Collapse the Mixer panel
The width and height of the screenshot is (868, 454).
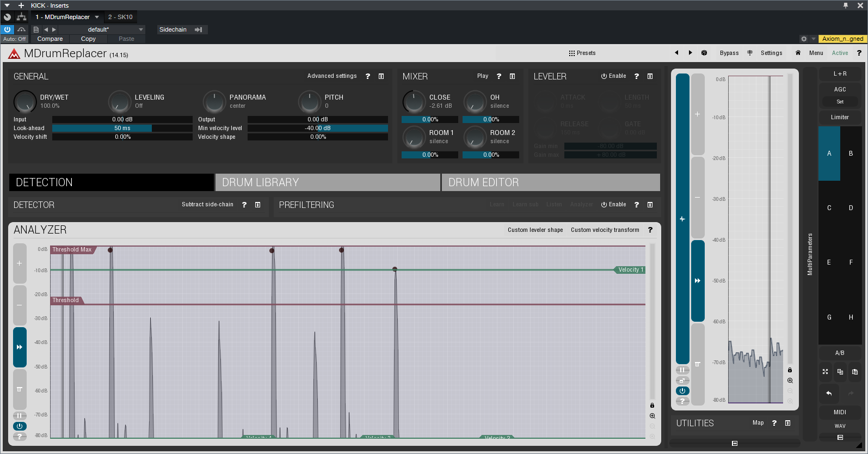point(513,76)
